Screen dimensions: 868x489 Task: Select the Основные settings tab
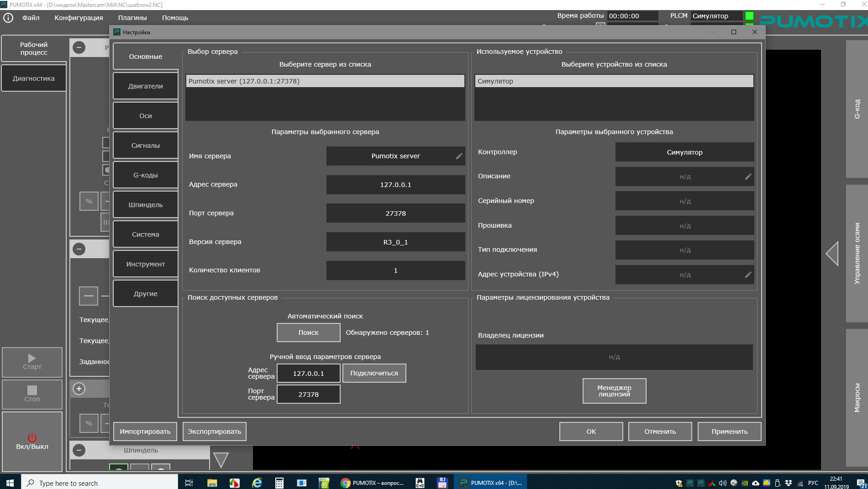pos(146,57)
